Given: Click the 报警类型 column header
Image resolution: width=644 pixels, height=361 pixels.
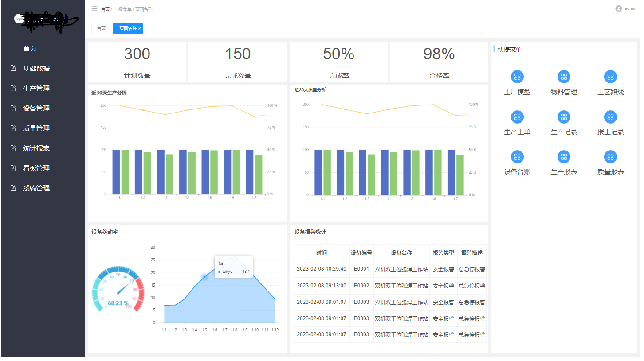Looking at the screenshot, I should [x=444, y=252].
